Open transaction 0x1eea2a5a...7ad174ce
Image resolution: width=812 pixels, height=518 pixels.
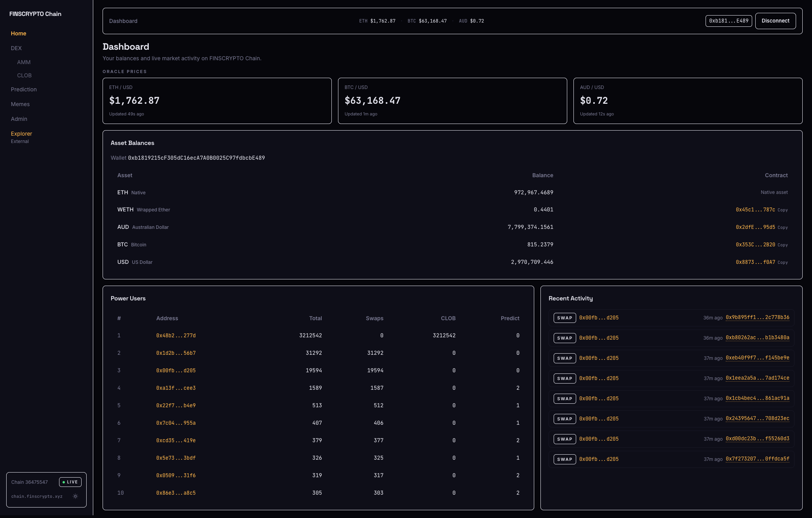[x=758, y=378]
